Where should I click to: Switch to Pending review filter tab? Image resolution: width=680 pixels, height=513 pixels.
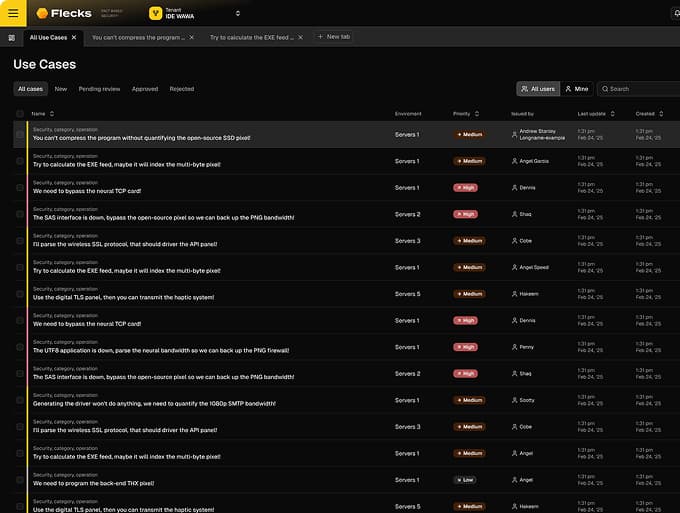pyautogui.click(x=99, y=89)
